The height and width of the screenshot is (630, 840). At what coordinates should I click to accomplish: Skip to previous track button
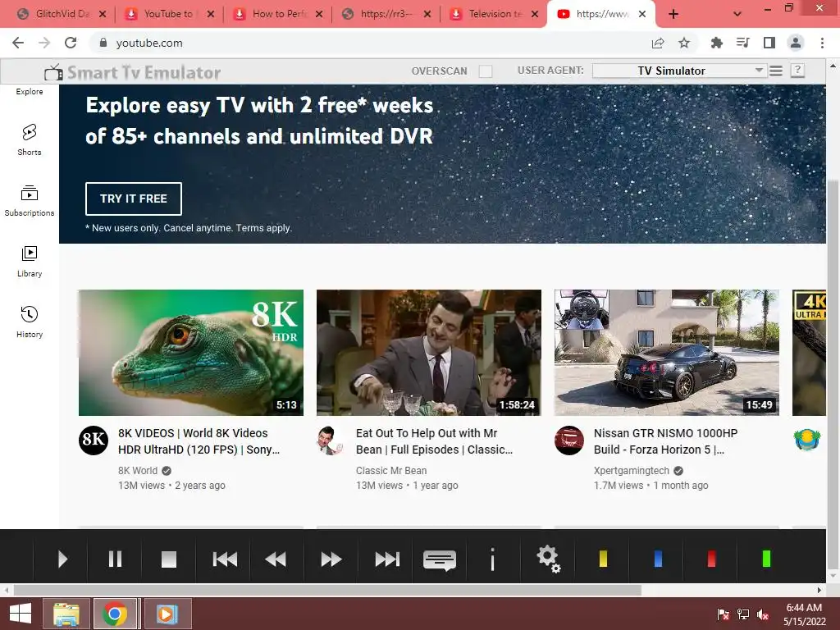tap(225, 559)
